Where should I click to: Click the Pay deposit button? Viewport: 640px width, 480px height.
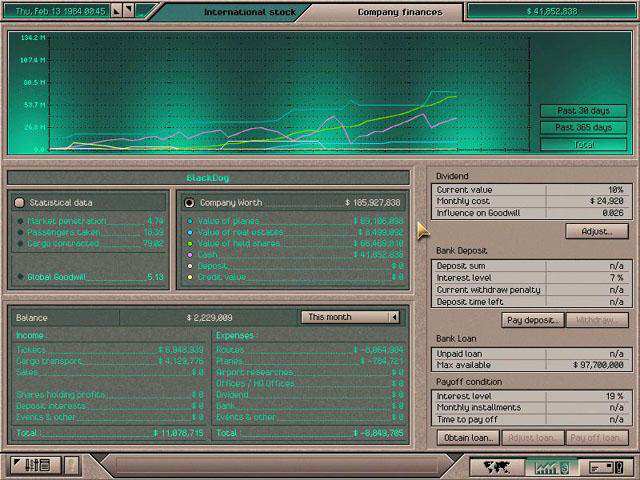pos(532,320)
